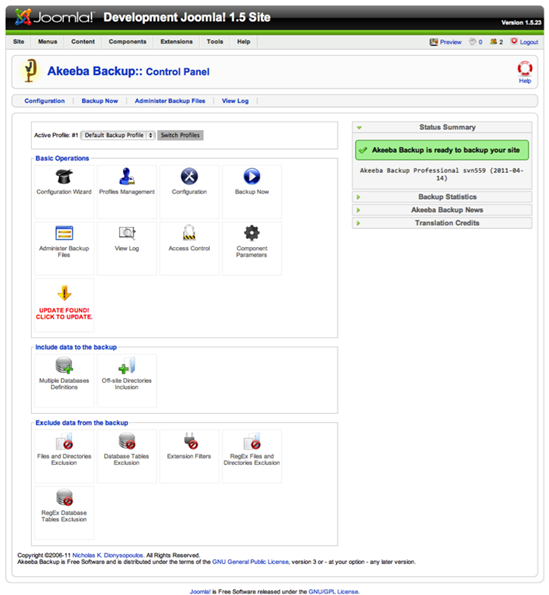
Task: Click the UPDATE FOUND! CLICK TO UPDATE text
Action: [64, 313]
